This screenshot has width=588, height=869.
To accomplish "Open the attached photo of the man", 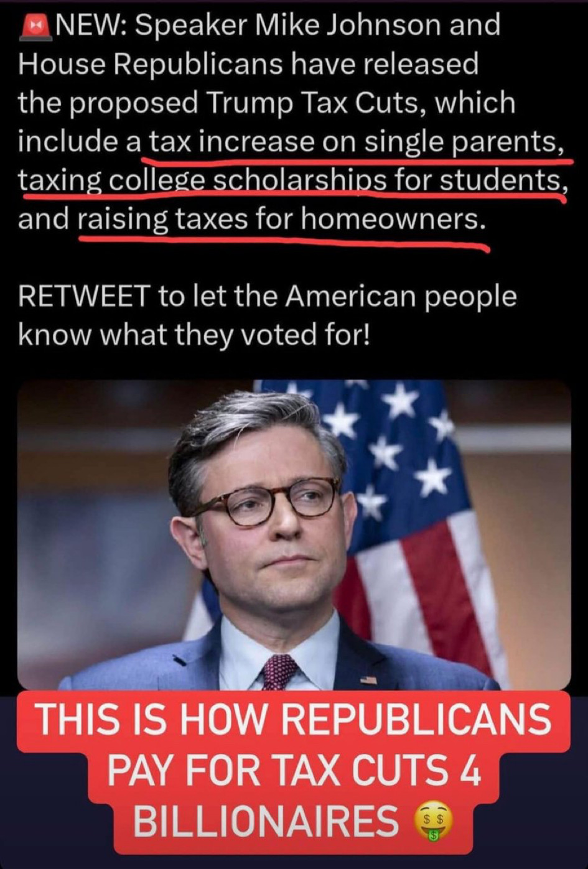I will coord(294,535).
